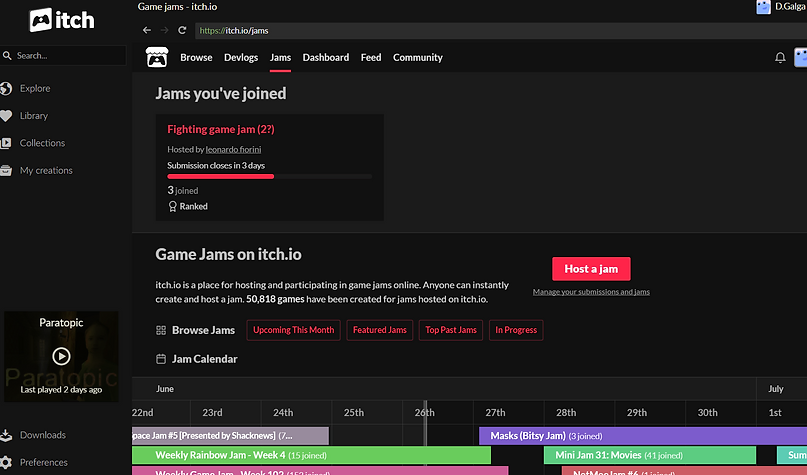Click the Jam Calendar heading text
The height and width of the screenshot is (475, 807).
coord(205,359)
